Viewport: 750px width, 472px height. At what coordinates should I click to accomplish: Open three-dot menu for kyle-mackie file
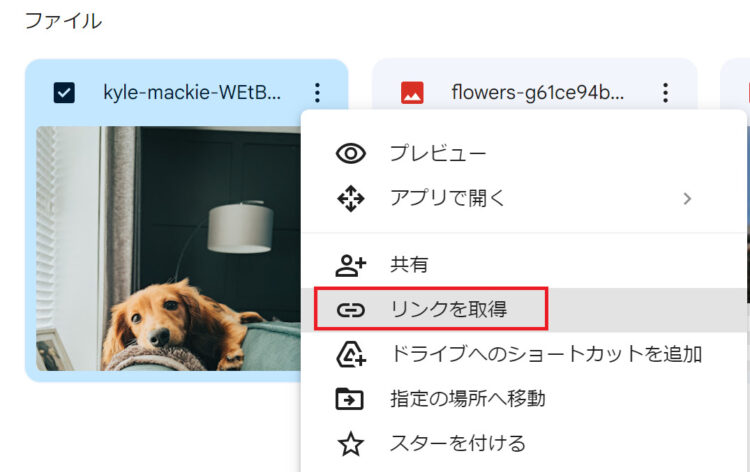[317, 93]
